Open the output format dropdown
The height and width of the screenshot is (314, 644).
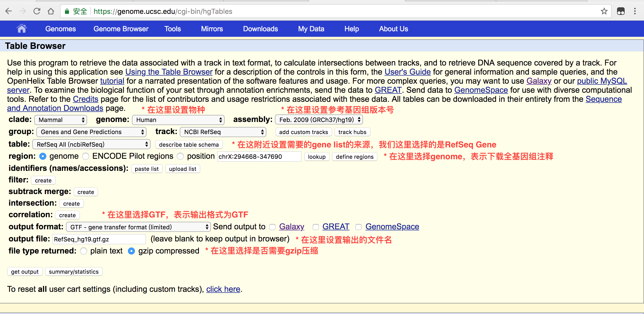pyautogui.click(x=138, y=227)
